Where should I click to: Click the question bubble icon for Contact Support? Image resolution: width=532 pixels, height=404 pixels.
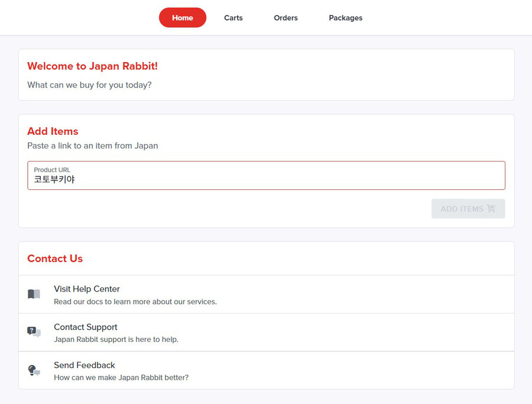point(34,332)
